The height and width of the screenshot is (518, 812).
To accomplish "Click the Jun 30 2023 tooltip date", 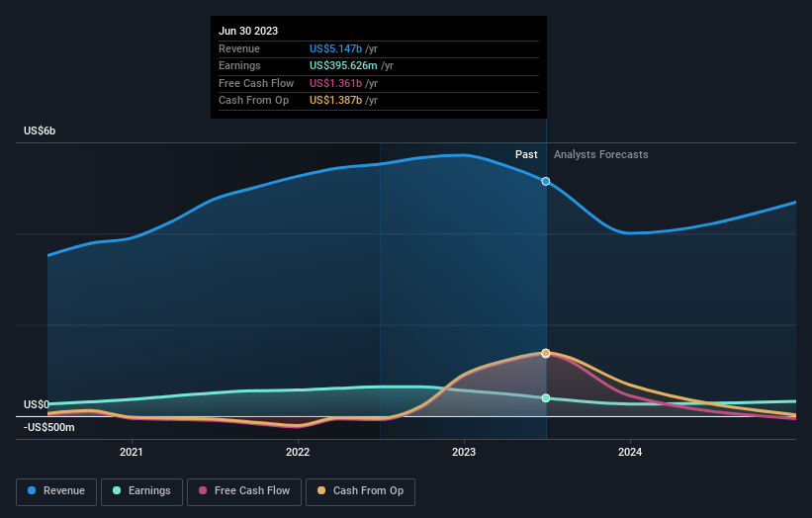I will (248, 31).
